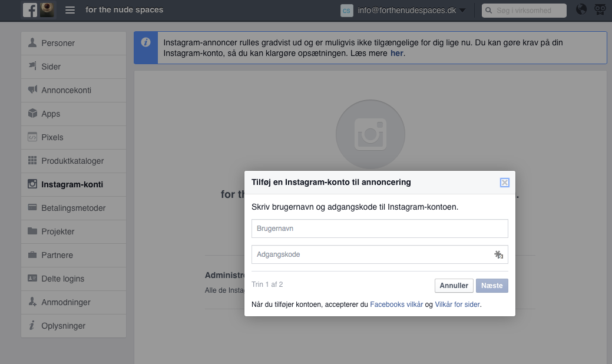Screen dimensions: 612x364
Task: Open Apps in the sidebar
Action: point(74,114)
